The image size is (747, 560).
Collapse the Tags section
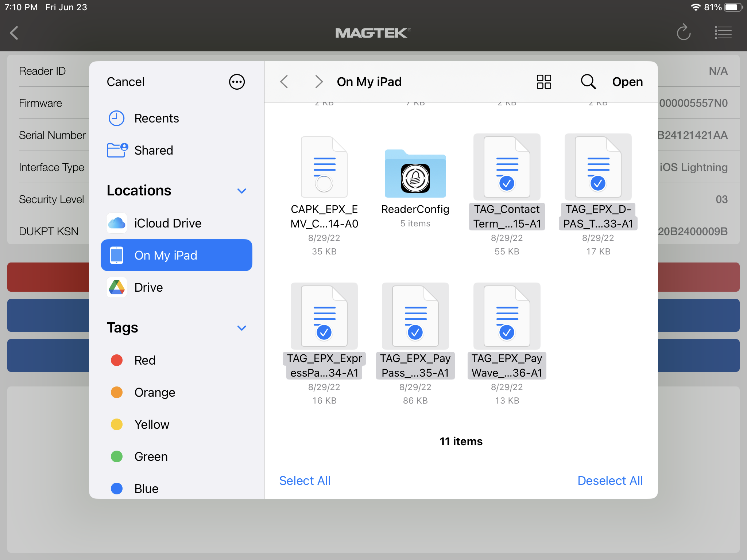(242, 328)
